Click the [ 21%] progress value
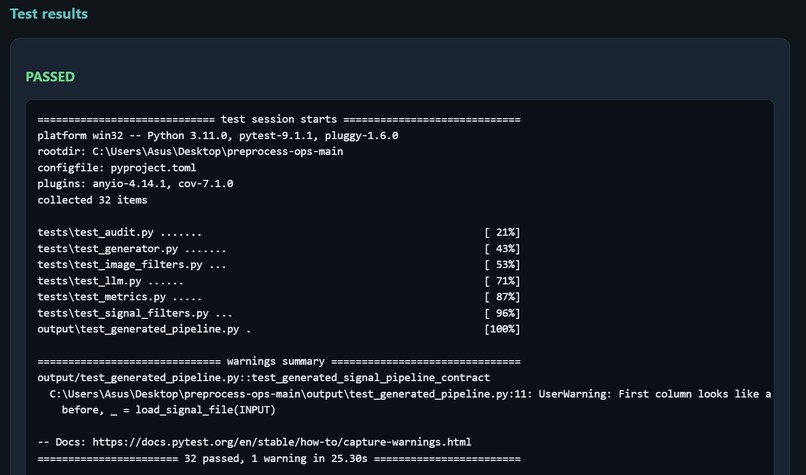The width and height of the screenshot is (806, 475). pos(502,232)
